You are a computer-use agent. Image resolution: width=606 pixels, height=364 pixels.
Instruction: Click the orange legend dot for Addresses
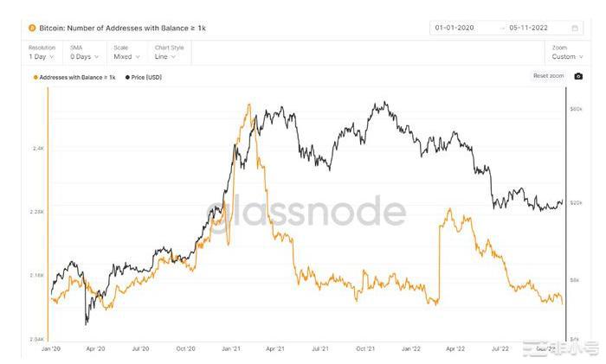35,77
